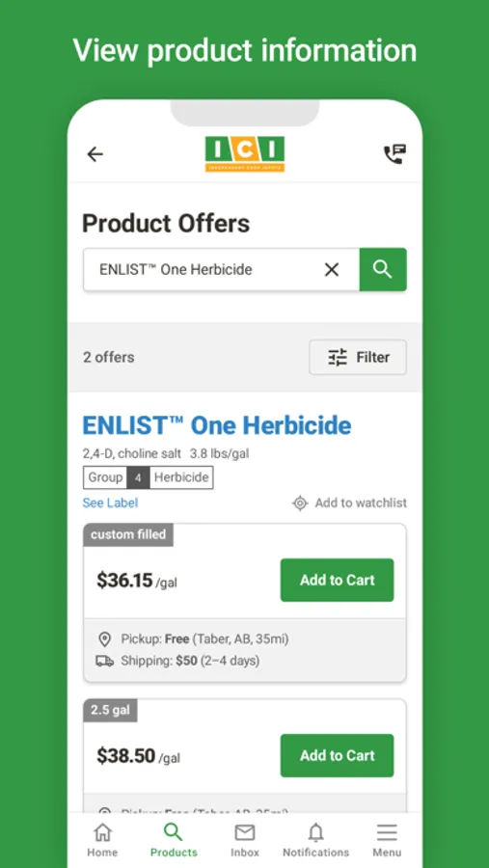The height and width of the screenshot is (868, 489).
Task: Add the $36.15 custom filled offer to cart
Action: pos(337,581)
